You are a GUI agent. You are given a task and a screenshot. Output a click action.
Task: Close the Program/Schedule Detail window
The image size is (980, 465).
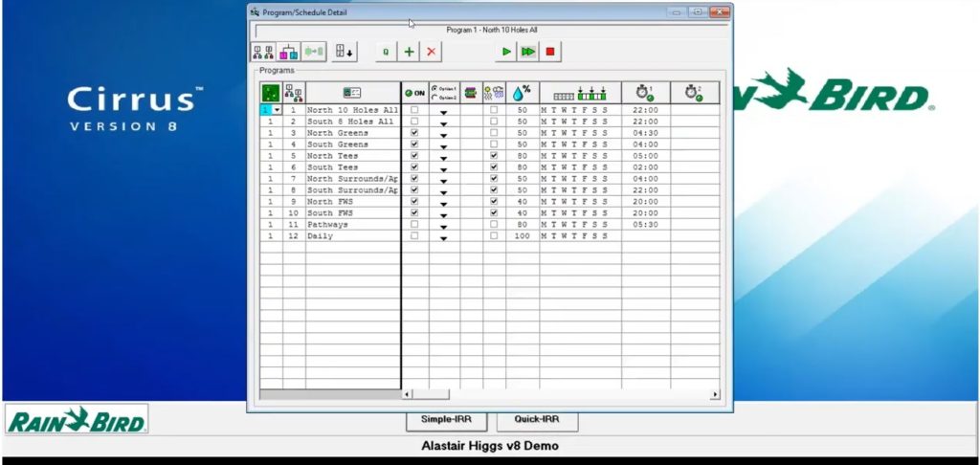pos(720,11)
